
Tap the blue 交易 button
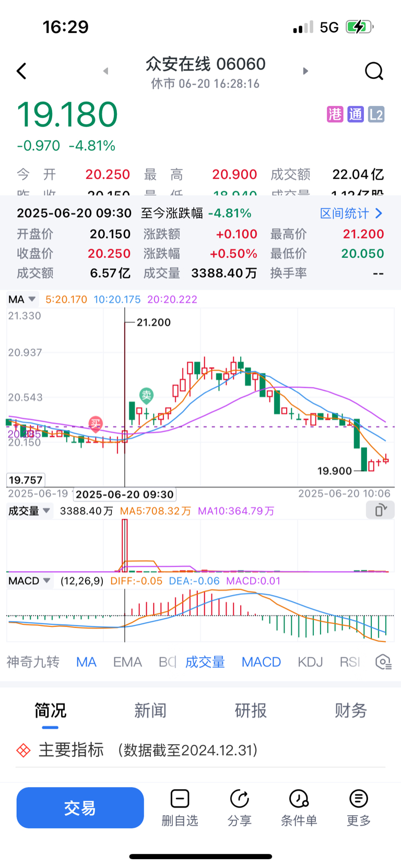[x=80, y=807]
